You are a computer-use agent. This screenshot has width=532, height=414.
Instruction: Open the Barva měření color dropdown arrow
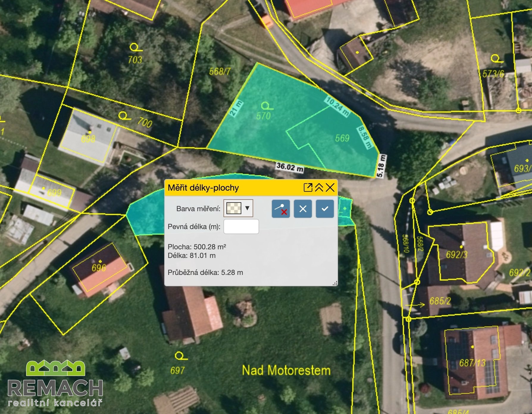click(247, 208)
